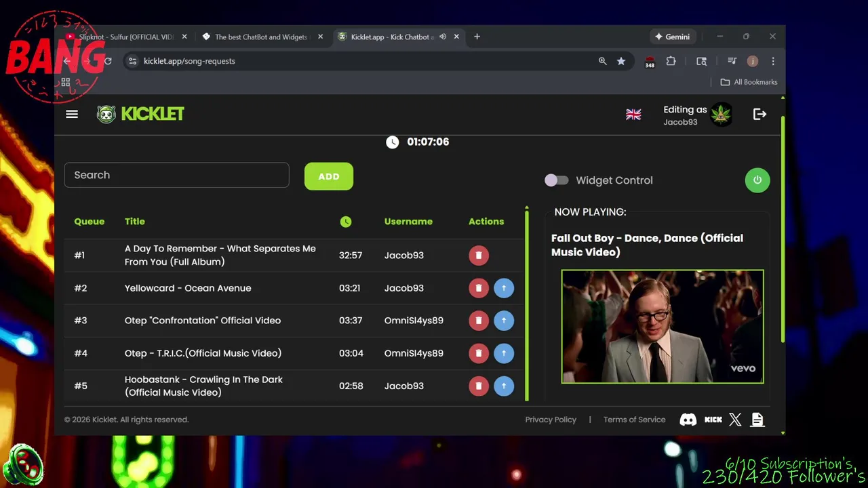This screenshot has width=868, height=488.
Task: Click the green power button
Action: (757, 180)
